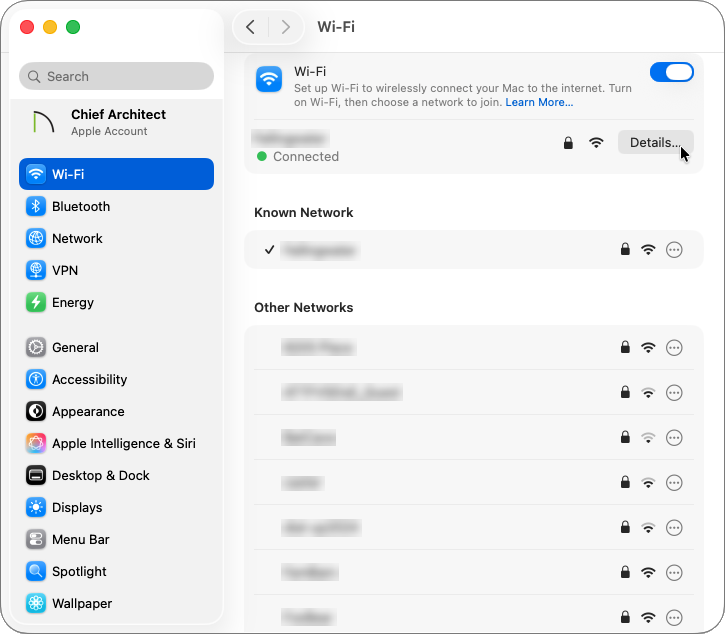Open Network settings

[x=117, y=238]
